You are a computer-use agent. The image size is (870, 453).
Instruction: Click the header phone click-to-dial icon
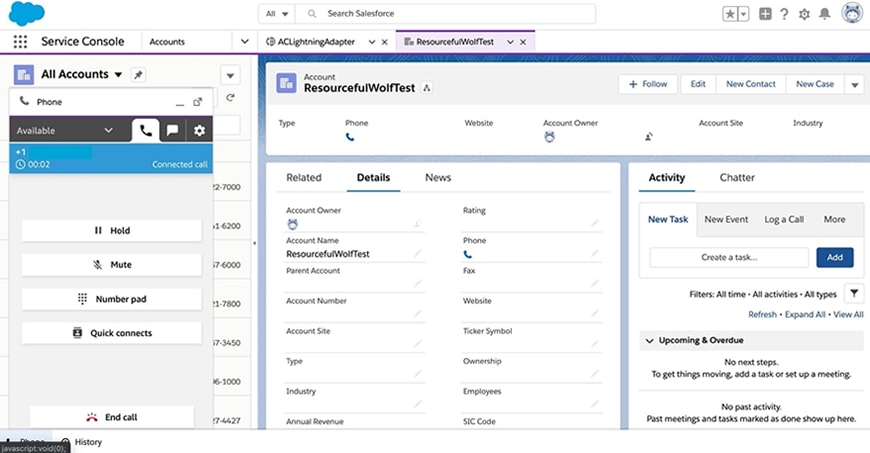point(350,137)
